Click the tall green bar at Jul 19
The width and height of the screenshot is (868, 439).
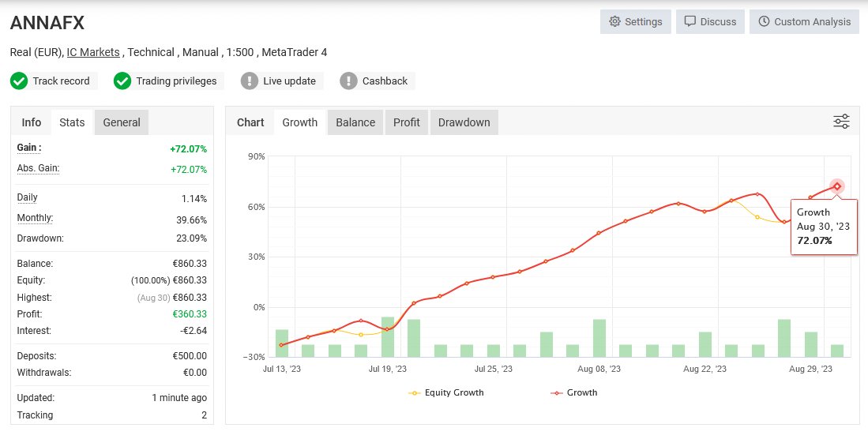click(388, 336)
